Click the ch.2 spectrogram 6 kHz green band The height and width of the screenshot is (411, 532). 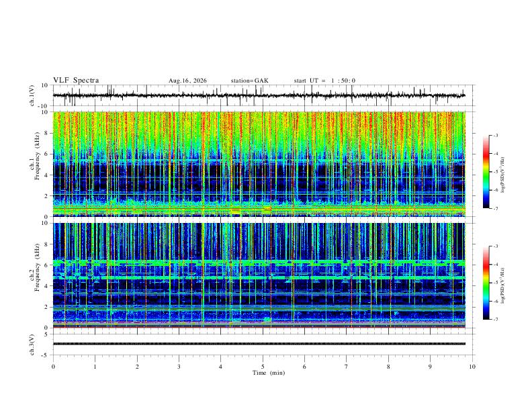pyautogui.click(x=259, y=263)
